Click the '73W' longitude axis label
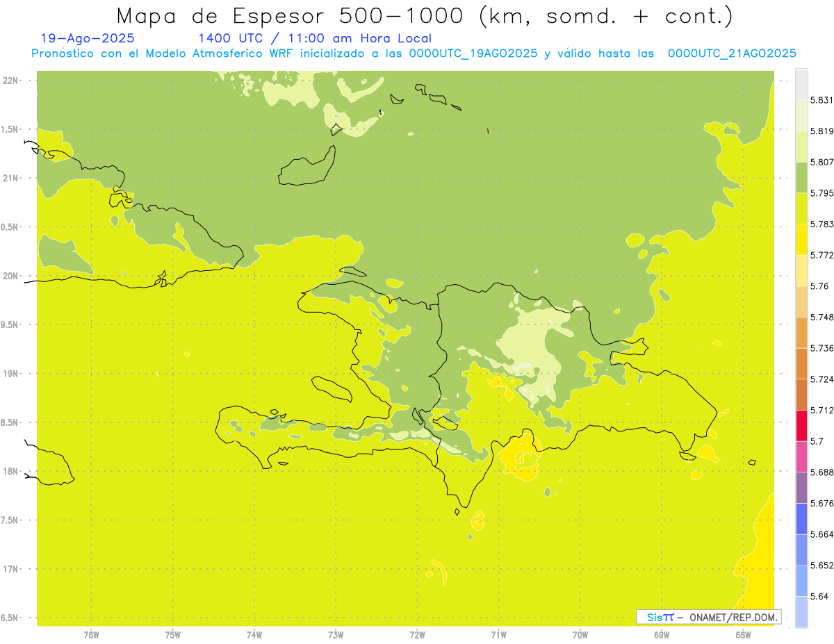 pos(336,634)
